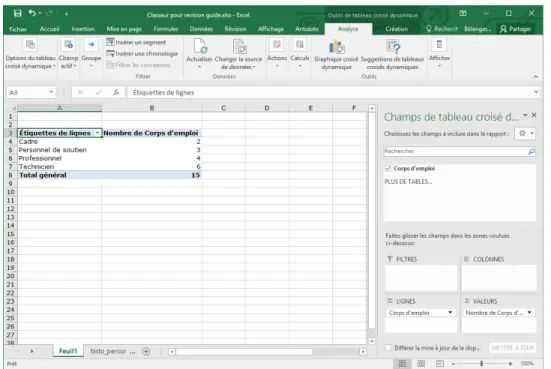Click the zoom slider handle
The height and width of the screenshot is (369, 551).
click(481, 363)
